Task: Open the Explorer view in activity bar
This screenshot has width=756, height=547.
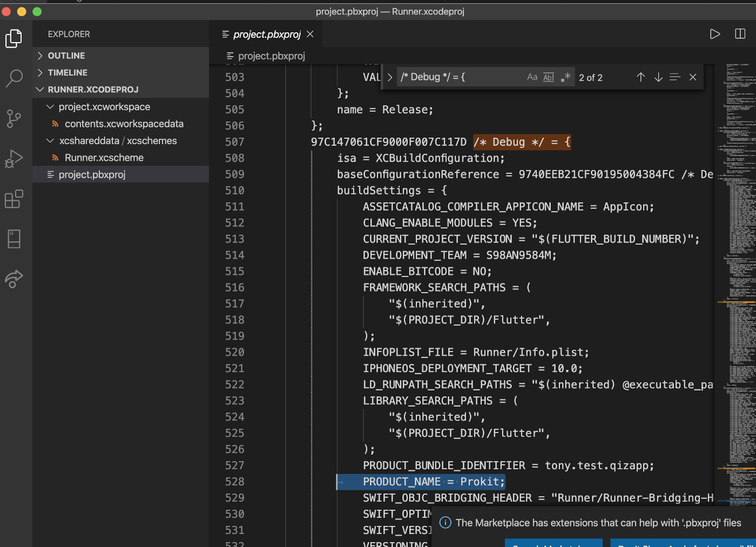Action: pyautogui.click(x=13, y=38)
